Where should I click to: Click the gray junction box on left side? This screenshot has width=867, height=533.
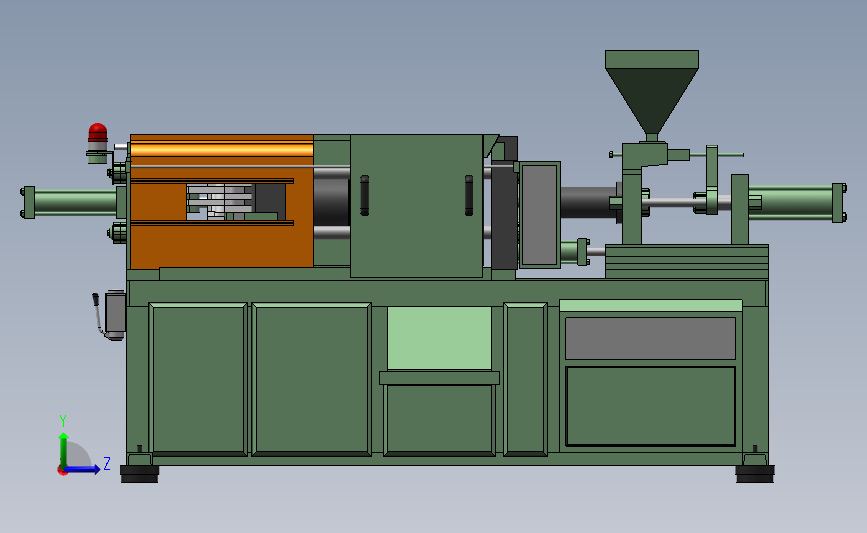[x=115, y=313]
